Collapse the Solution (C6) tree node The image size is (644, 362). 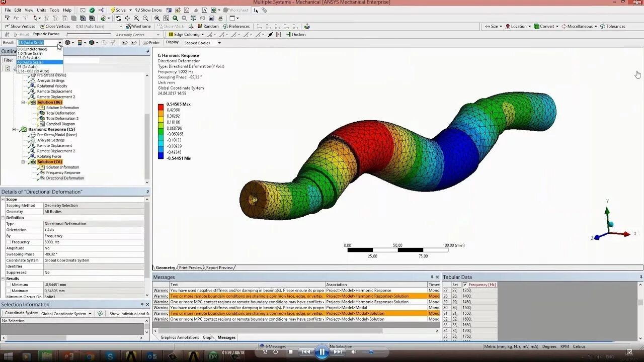(x=23, y=162)
